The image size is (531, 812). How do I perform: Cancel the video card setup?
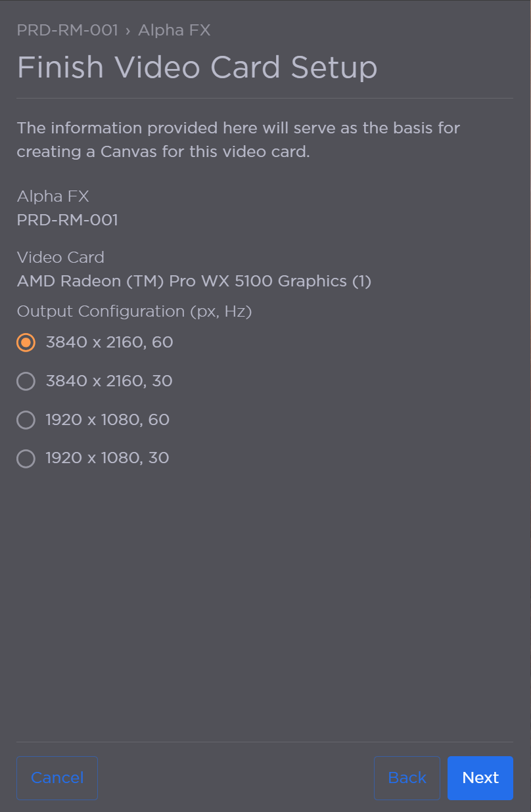[x=57, y=778]
